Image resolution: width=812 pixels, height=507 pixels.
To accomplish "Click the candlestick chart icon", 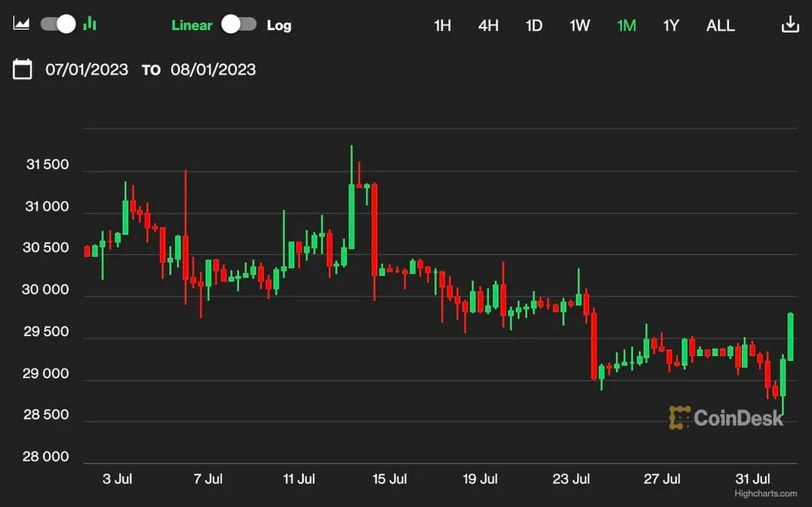I will pos(90,24).
